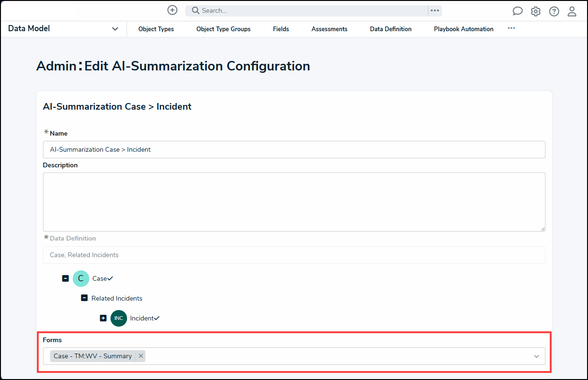Image resolution: width=588 pixels, height=380 pixels.
Task: Click the magnifying glass search icon
Action: tap(196, 10)
